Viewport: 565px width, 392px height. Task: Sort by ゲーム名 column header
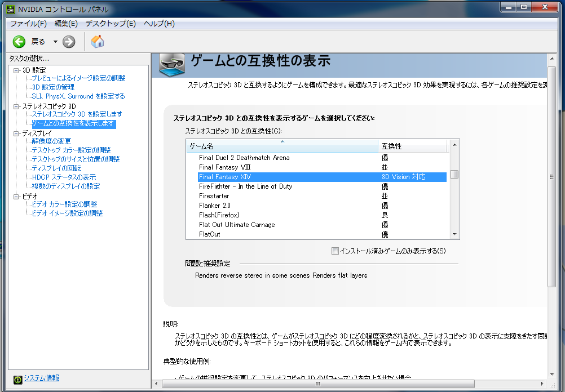tap(282, 146)
